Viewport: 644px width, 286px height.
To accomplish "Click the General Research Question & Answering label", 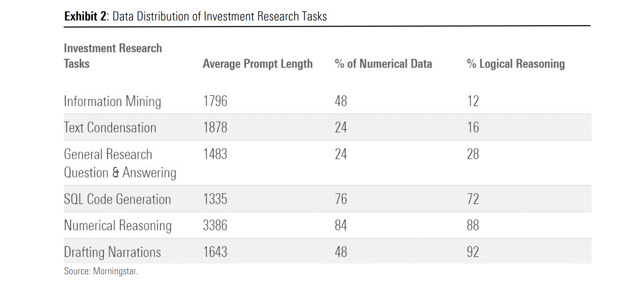I will pyautogui.click(x=120, y=163).
